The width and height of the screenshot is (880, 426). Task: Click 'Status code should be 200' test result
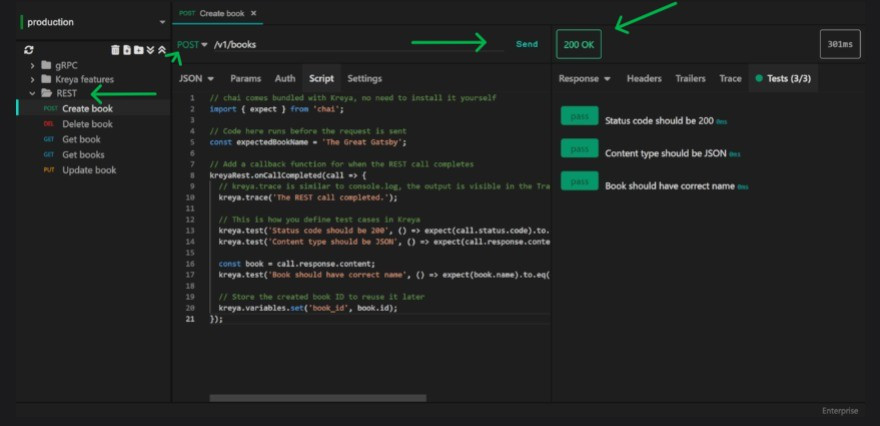click(x=659, y=121)
